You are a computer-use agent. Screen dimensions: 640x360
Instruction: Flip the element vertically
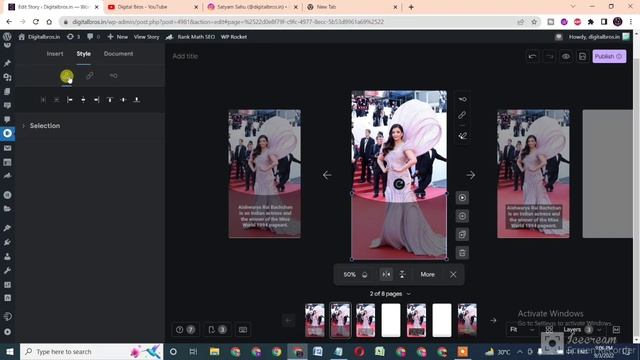pyautogui.click(x=402, y=275)
